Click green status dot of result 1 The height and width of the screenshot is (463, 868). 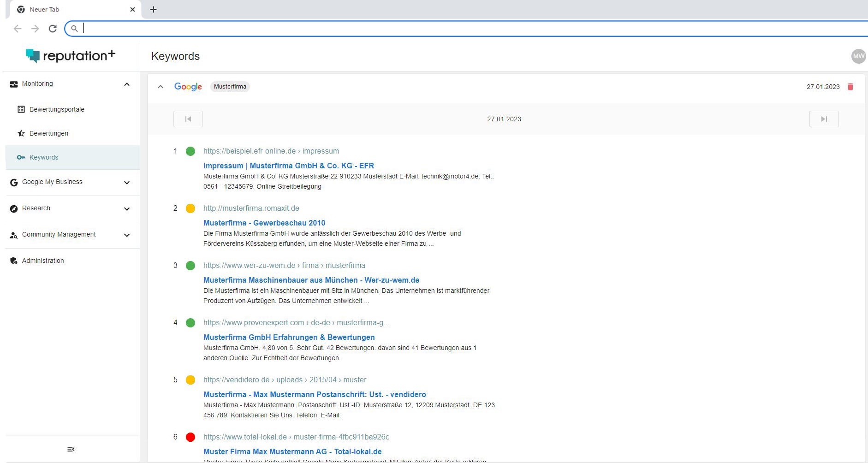coord(190,151)
